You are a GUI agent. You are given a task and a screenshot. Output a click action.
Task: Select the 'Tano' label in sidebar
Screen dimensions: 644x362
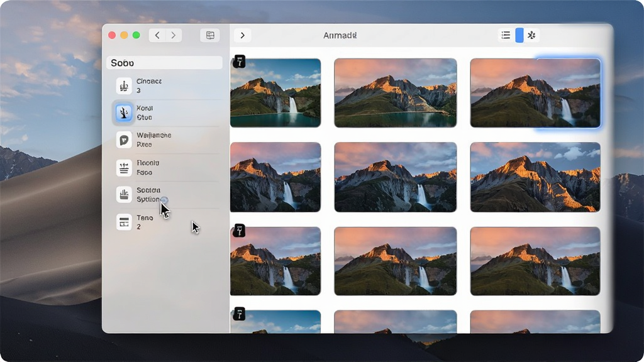point(145,217)
